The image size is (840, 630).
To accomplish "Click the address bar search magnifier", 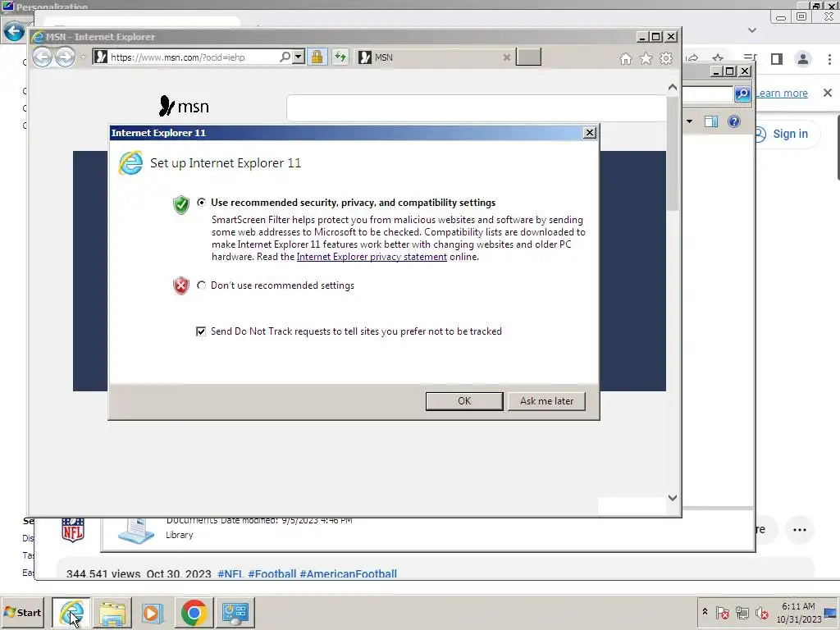I will click(285, 57).
